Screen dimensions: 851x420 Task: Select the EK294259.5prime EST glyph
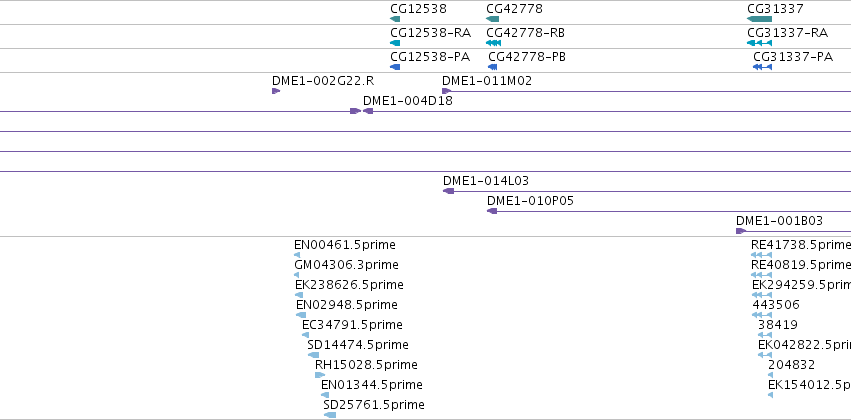click(x=762, y=295)
